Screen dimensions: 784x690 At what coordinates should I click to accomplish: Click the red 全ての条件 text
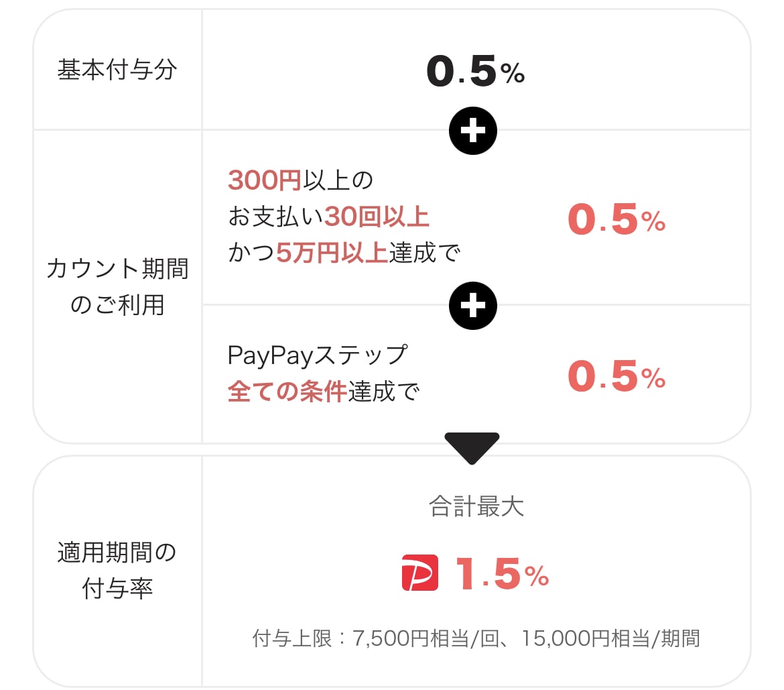point(287,392)
